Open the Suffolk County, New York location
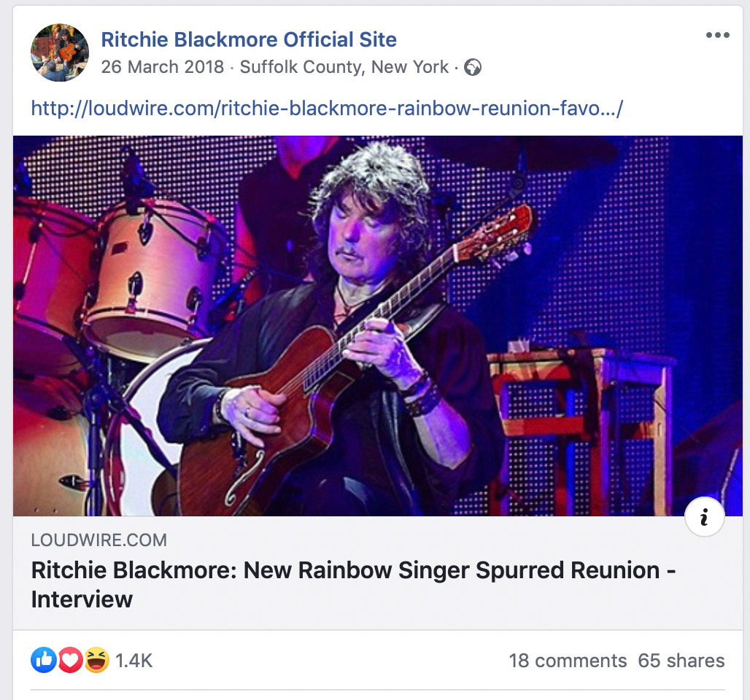750x700 pixels. coord(344,67)
